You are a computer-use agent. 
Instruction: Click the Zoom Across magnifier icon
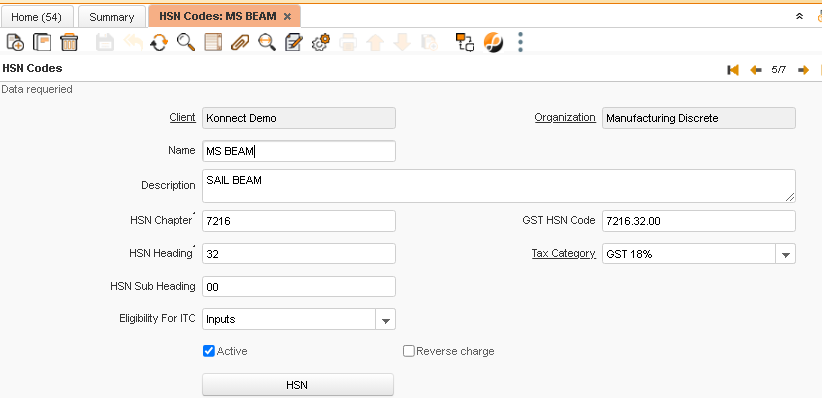[x=267, y=42]
